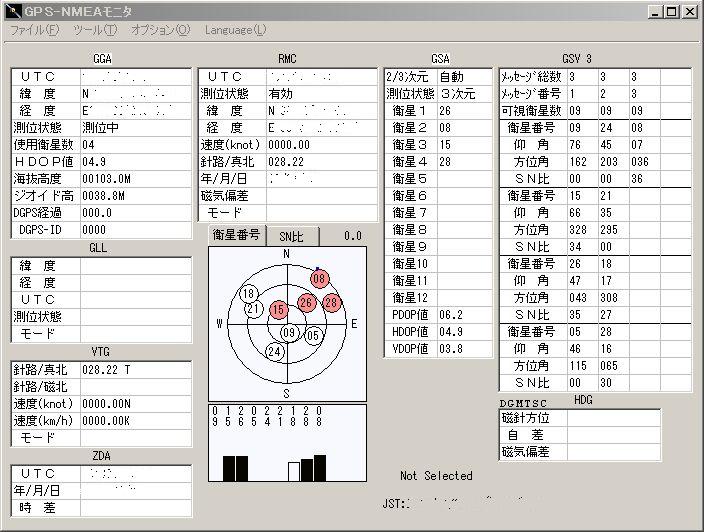Screen dimensions: 704x532
Task: Click the 海抜高度 value 00103.0M
Action: tap(106, 179)
